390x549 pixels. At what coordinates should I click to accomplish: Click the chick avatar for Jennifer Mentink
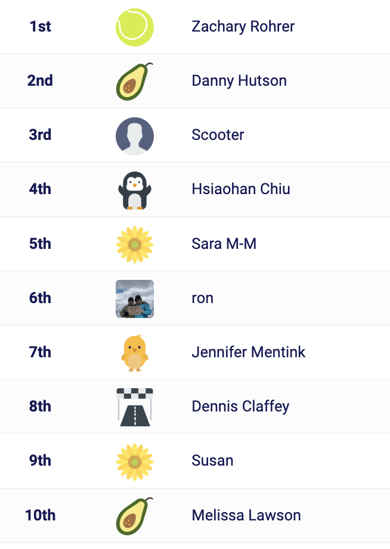(x=135, y=353)
